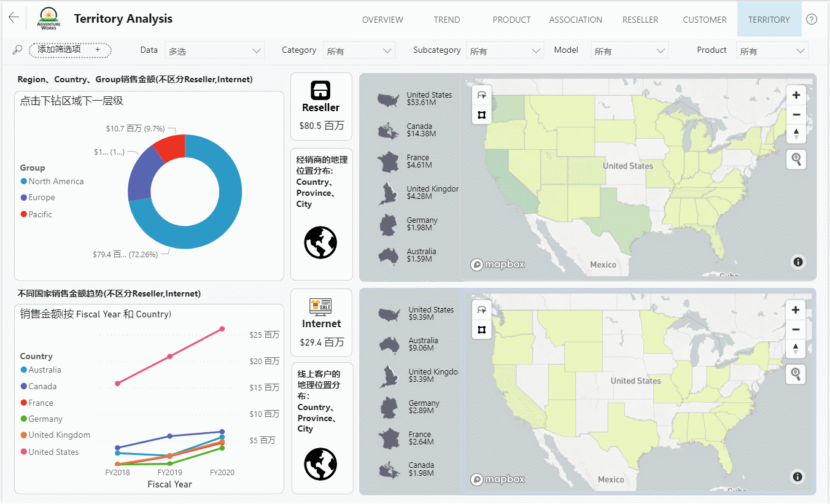Click the 添加筛选项 add filter button

[x=69, y=50]
